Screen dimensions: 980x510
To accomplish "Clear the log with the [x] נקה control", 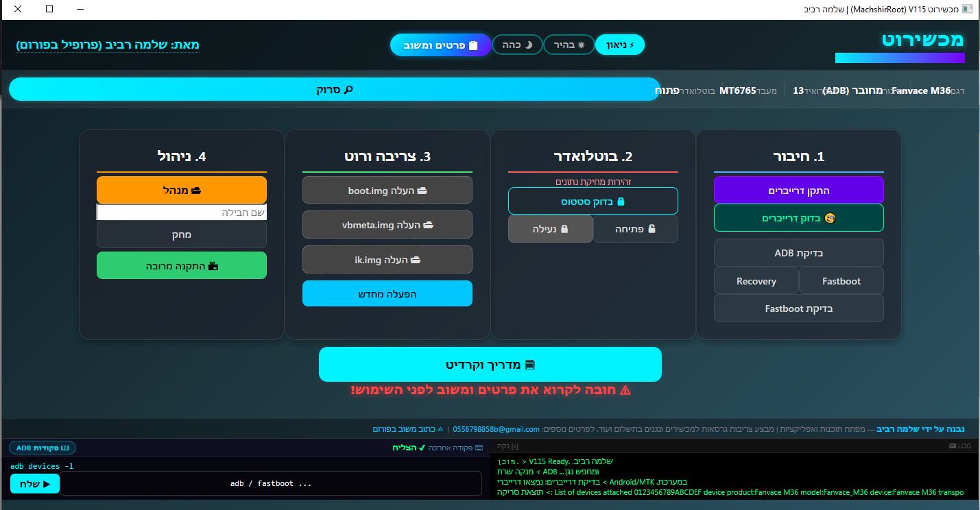I will coord(508,446).
